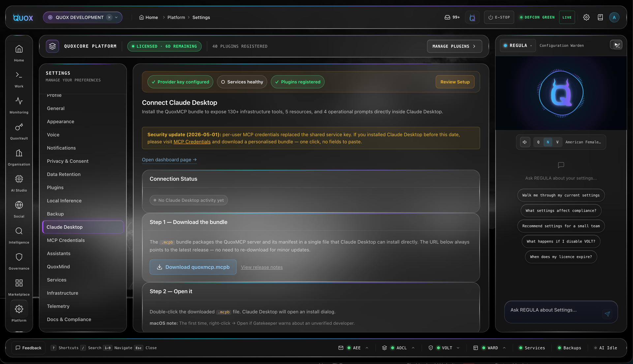
Task: Click the Quox assistant icon in top bar
Action: coord(472,17)
